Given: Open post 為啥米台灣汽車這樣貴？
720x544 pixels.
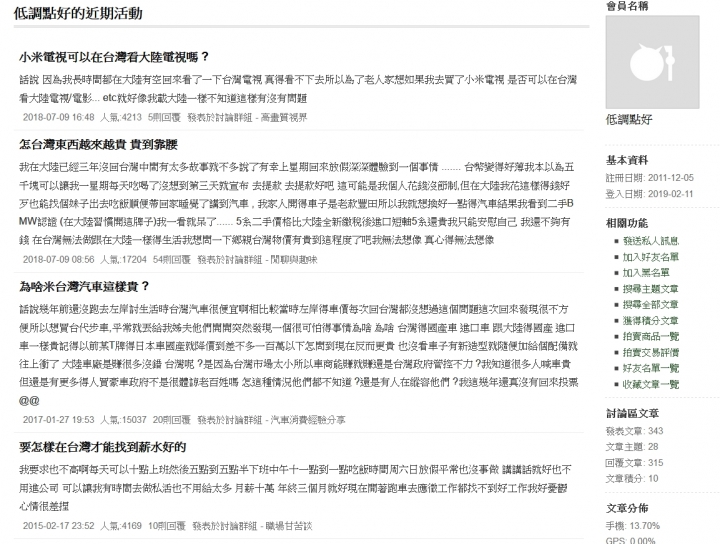Looking at the screenshot, I should 84,286.
